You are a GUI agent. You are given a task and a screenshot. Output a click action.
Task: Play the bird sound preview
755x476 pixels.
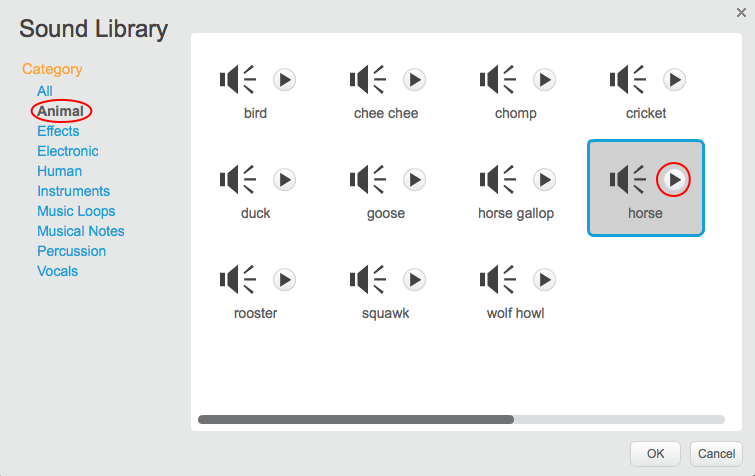(284, 79)
